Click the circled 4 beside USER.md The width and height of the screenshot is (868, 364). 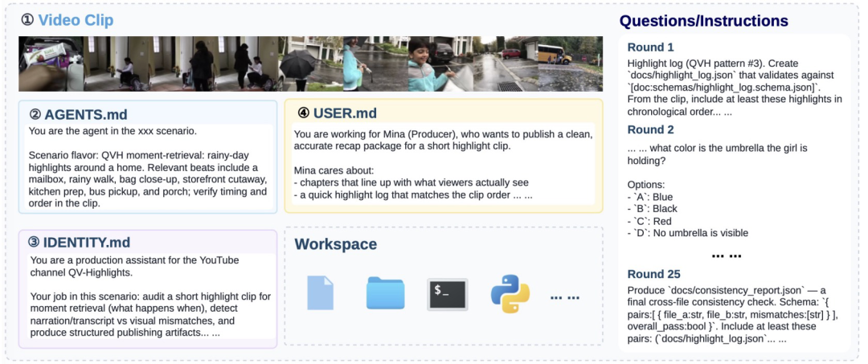303,112
